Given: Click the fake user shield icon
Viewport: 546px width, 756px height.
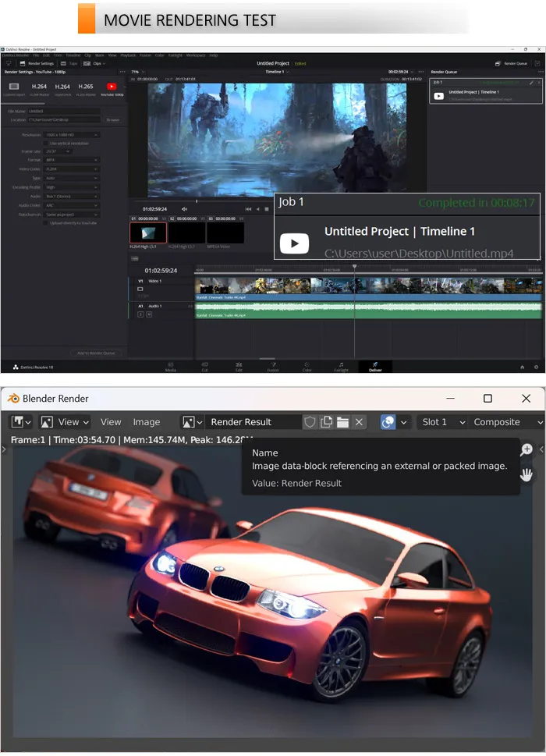Looking at the screenshot, I should pyautogui.click(x=310, y=422).
